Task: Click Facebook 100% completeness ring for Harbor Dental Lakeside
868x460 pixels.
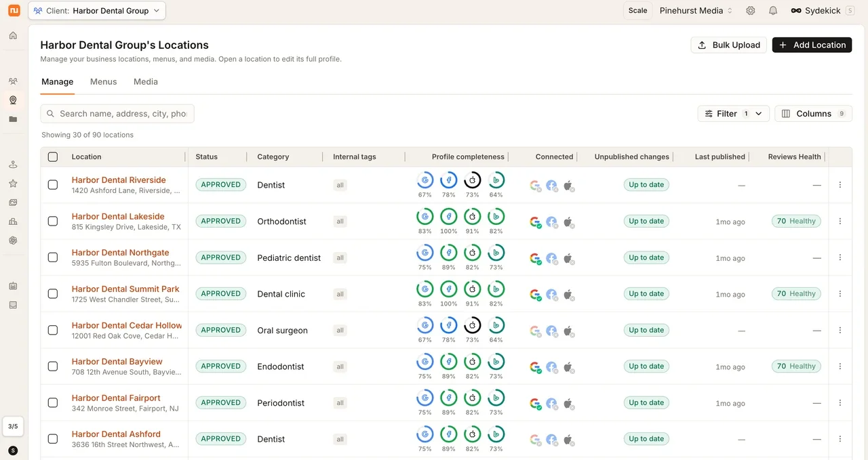Action: coord(449,217)
